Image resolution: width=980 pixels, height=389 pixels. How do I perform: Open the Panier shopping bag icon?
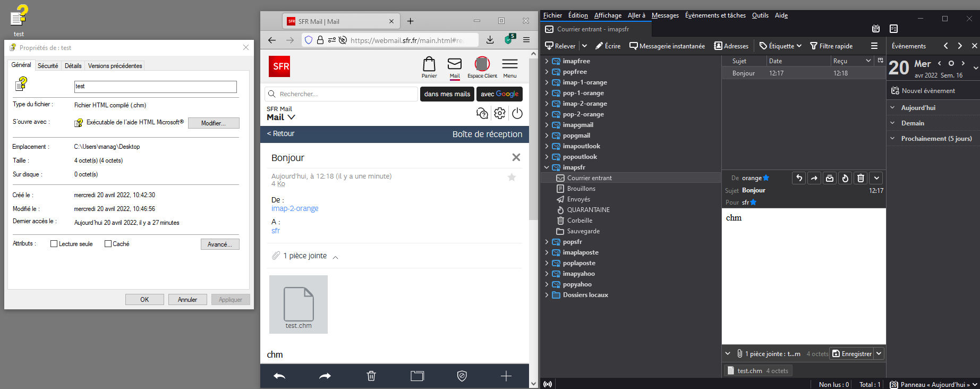pos(429,64)
